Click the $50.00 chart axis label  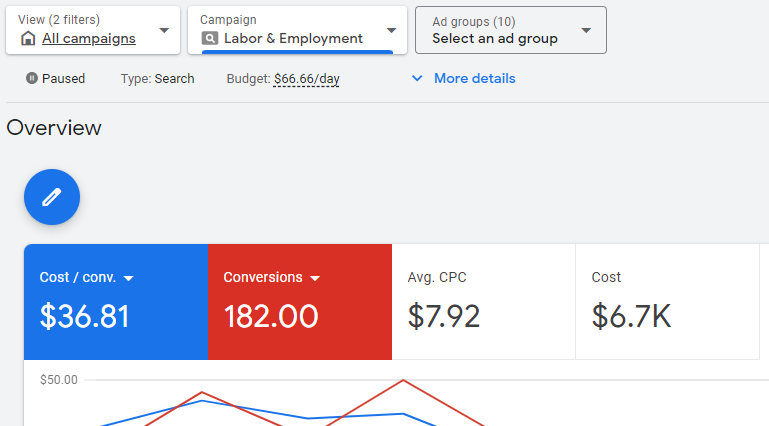(x=59, y=380)
